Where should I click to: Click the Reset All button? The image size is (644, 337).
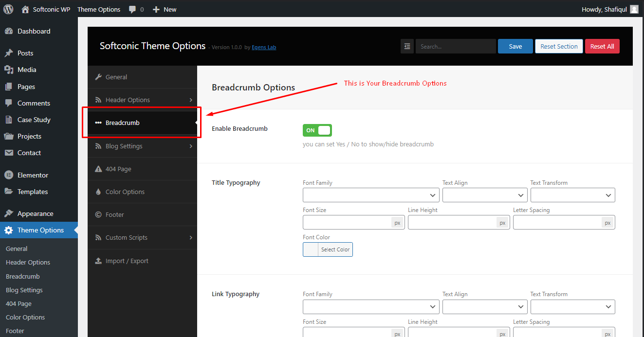602,46
